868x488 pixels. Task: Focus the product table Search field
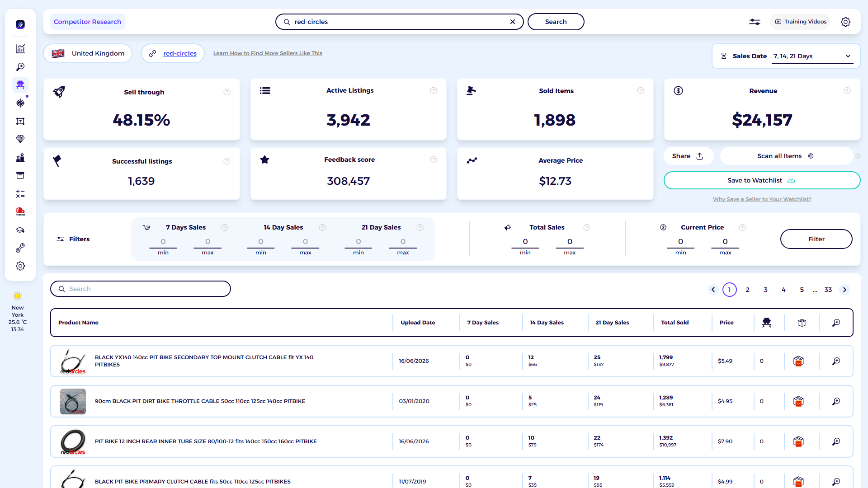(141, 289)
